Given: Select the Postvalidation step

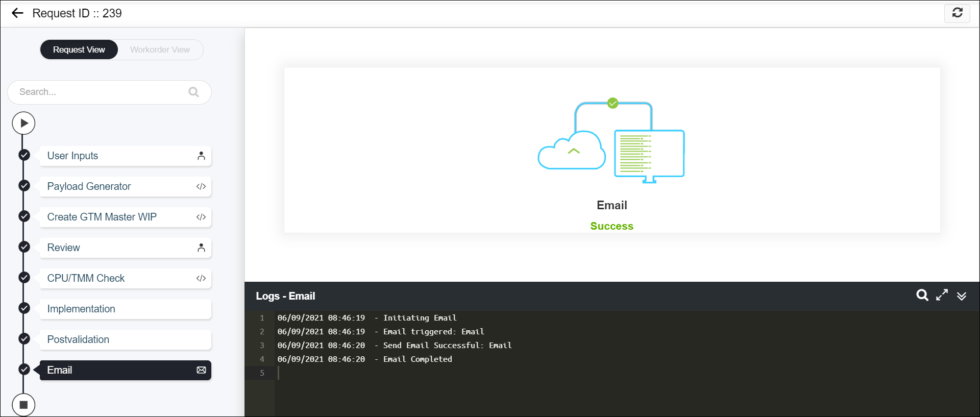Looking at the screenshot, I should pyautogui.click(x=125, y=339).
